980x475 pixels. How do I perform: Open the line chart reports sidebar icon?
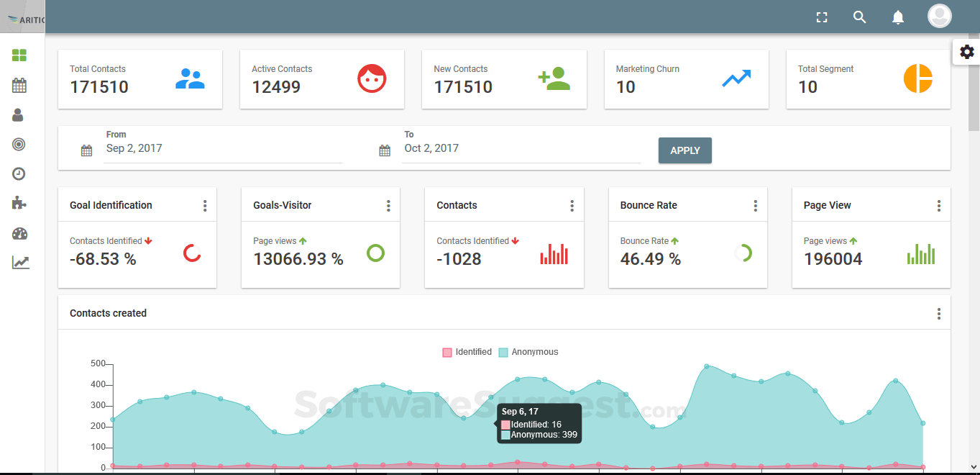[20, 263]
